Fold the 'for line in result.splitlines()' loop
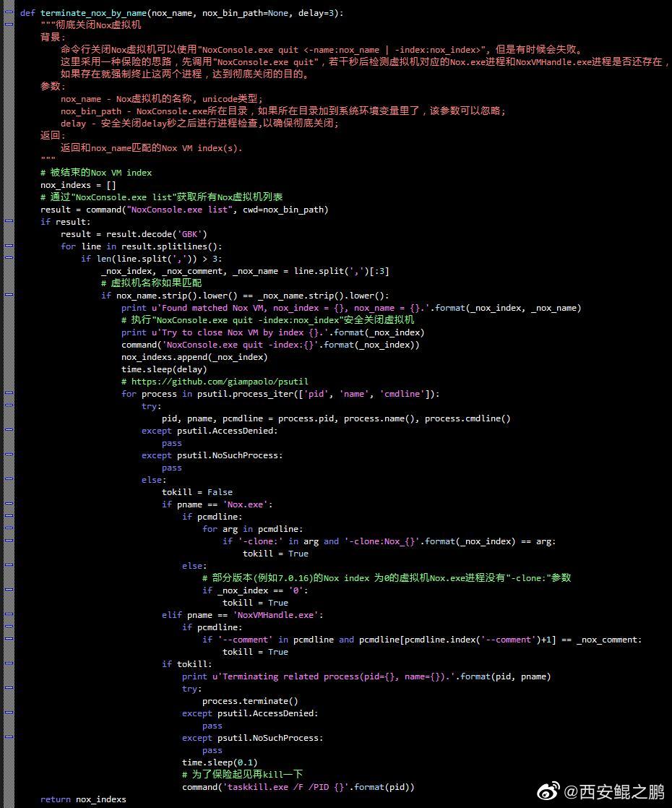 (x=9, y=246)
